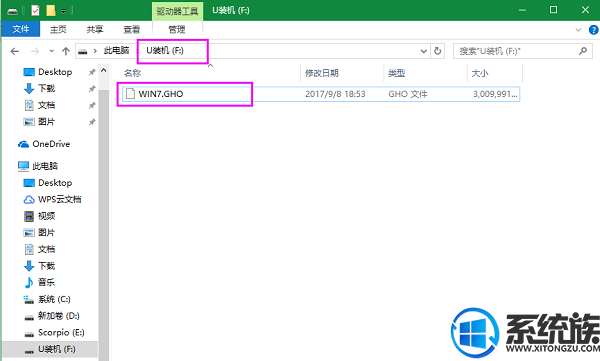Switch to the 共享 ribbon tab
Image resolution: width=600 pixels, height=361 pixels.
pyautogui.click(x=95, y=29)
